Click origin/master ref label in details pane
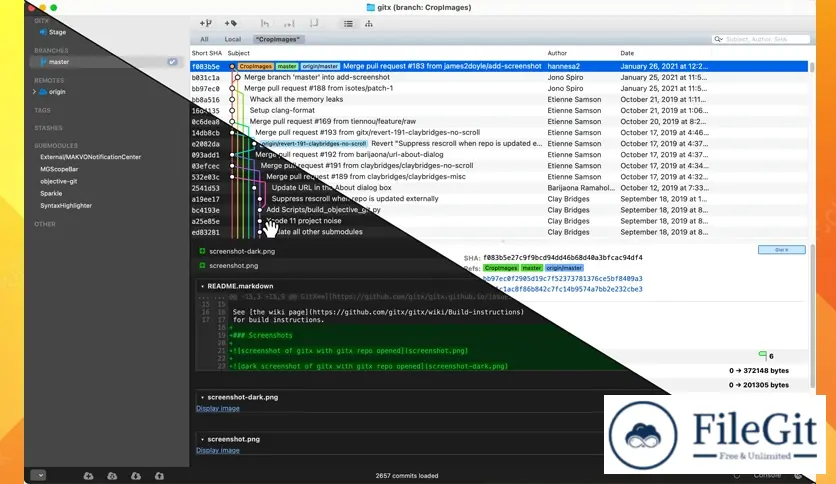Viewport: 836px width, 484px height. [x=564, y=268]
